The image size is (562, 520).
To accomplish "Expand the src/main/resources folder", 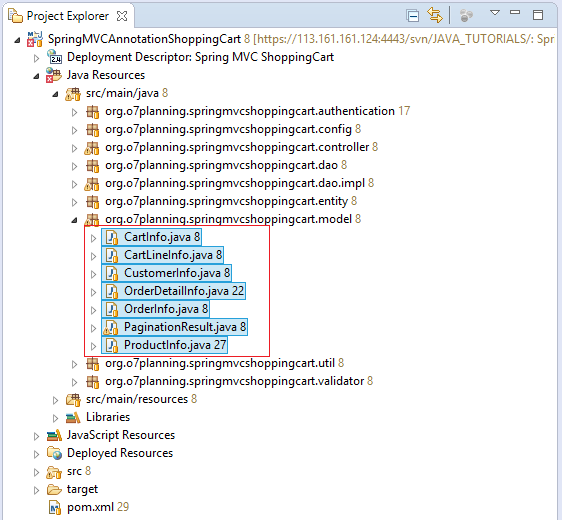I will pyautogui.click(x=55, y=400).
